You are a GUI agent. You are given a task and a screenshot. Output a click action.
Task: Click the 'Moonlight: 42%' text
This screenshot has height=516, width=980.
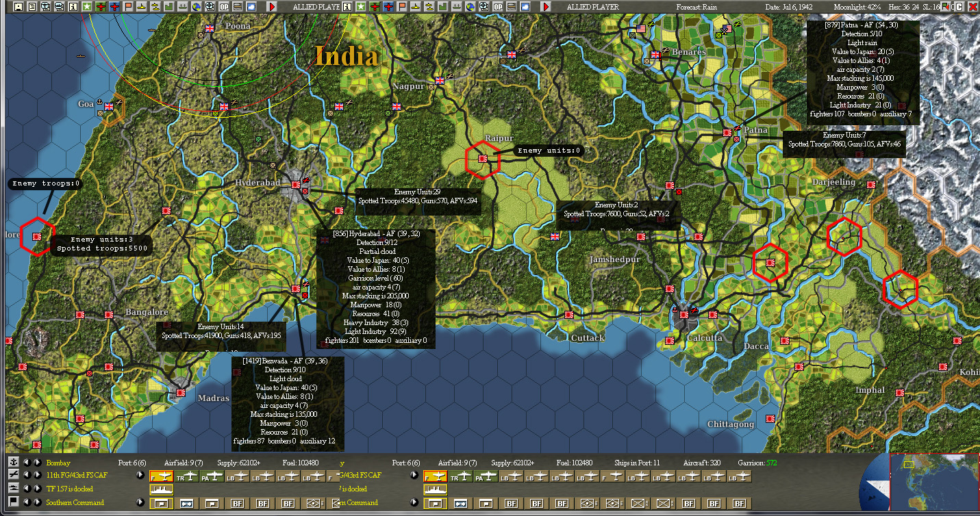(859, 7)
